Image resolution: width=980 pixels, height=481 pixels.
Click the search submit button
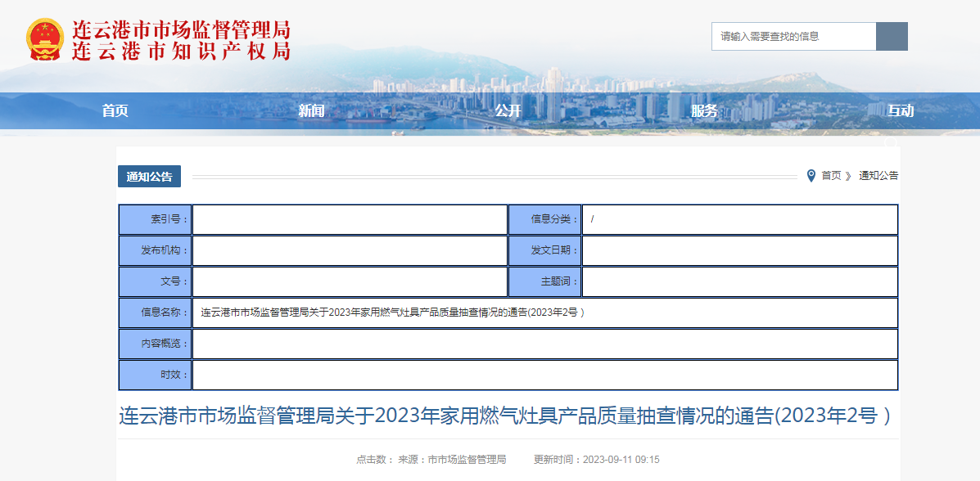892,36
